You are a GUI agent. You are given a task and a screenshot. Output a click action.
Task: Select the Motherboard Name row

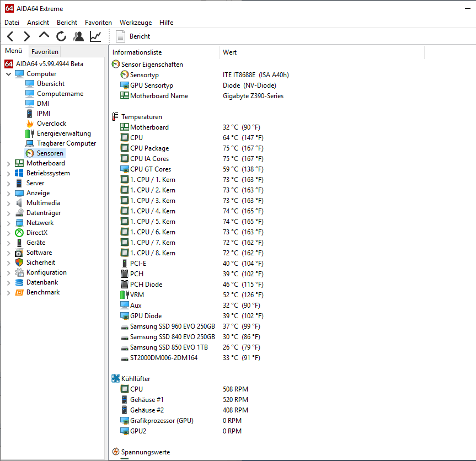[202, 95]
